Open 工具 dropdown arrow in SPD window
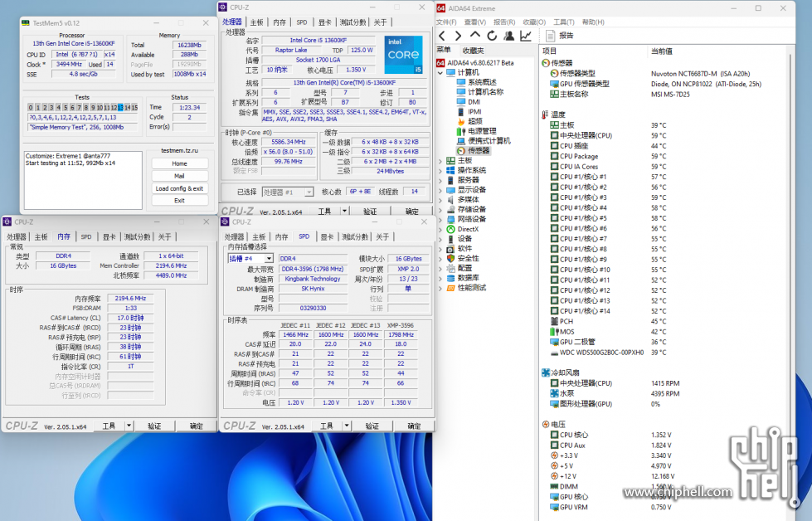812x521 pixels. [347, 426]
